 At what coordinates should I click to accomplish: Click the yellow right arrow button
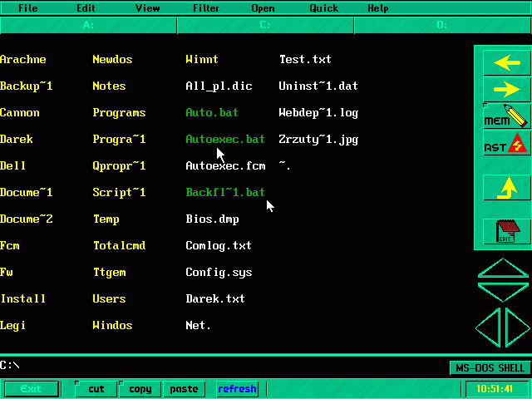click(x=507, y=89)
